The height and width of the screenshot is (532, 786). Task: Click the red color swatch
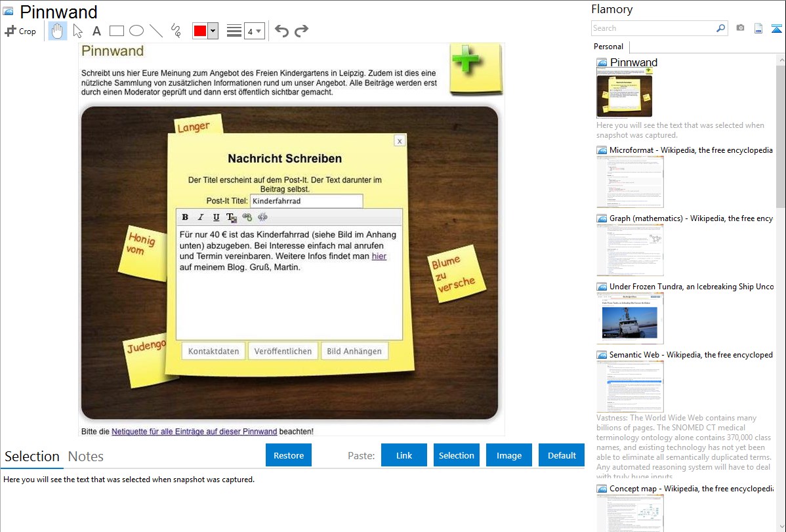(x=200, y=31)
